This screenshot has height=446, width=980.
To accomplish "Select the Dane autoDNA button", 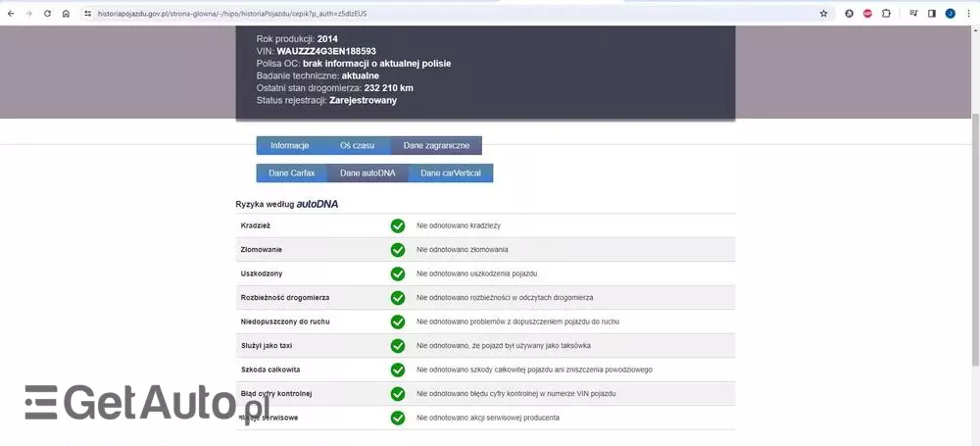I will click(x=367, y=173).
